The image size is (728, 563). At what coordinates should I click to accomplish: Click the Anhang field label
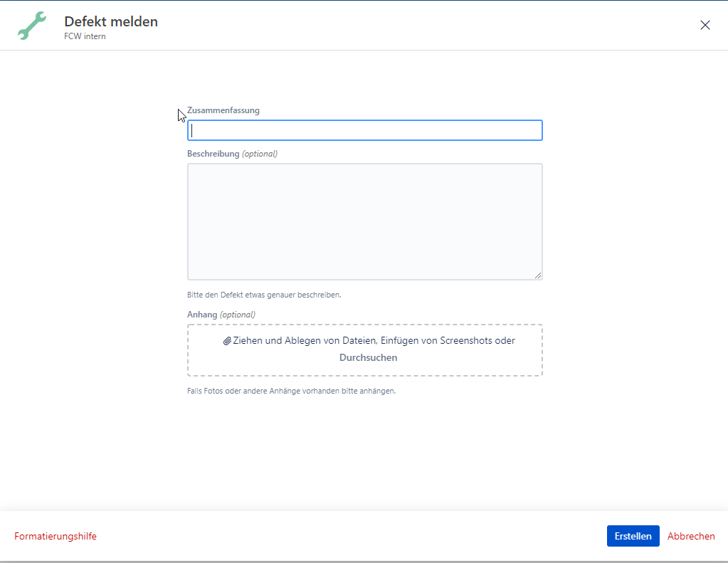(x=202, y=314)
